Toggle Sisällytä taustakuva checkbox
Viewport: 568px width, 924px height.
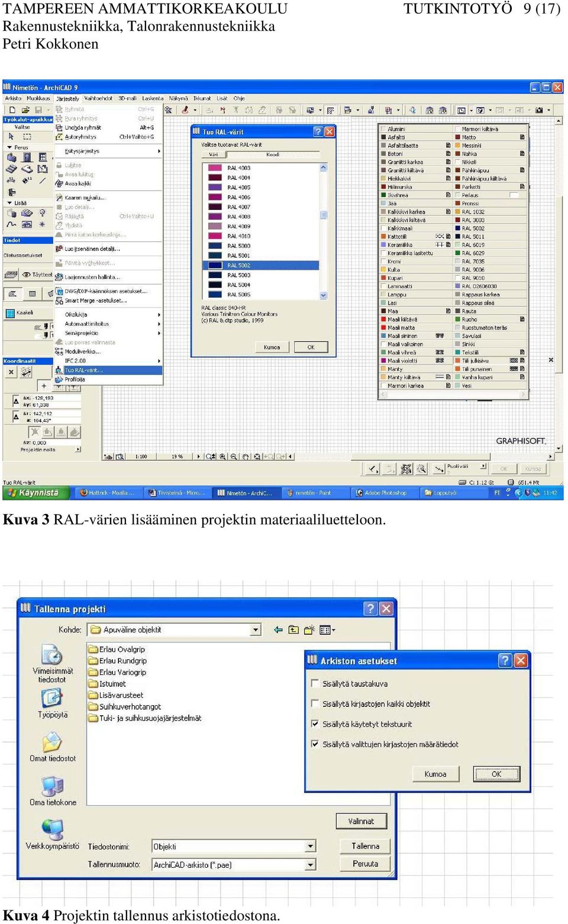point(315,683)
